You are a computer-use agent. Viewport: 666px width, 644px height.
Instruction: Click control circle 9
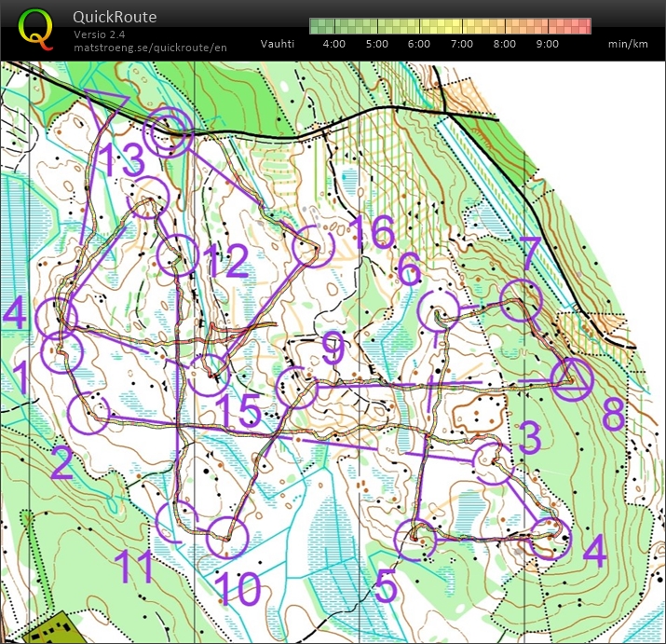click(298, 388)
